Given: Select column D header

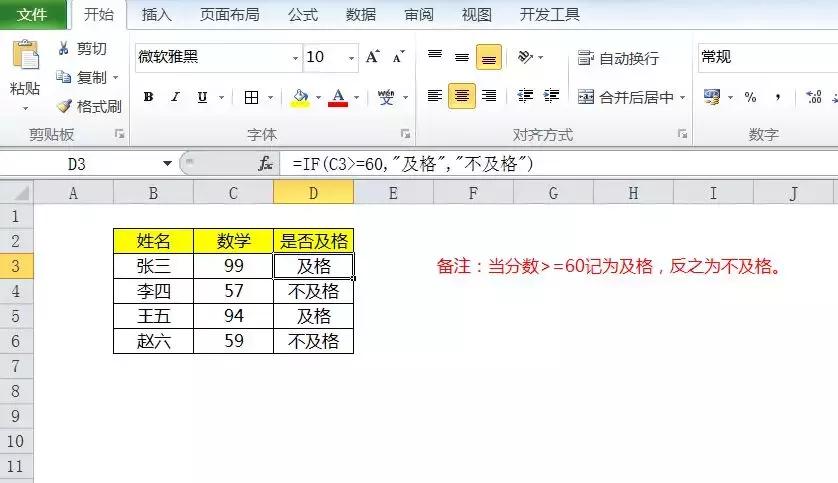Looking at the screenshot, I should click(313, 193).
